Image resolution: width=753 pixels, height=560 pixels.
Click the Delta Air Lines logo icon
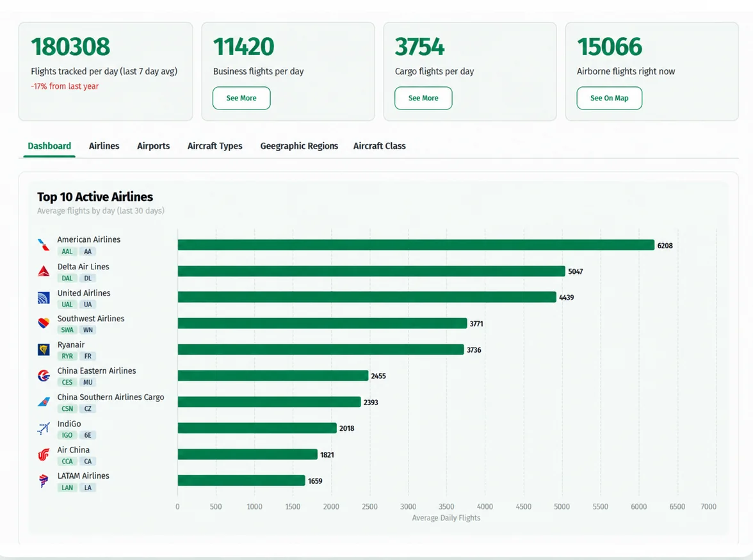(x=44, y=271)
